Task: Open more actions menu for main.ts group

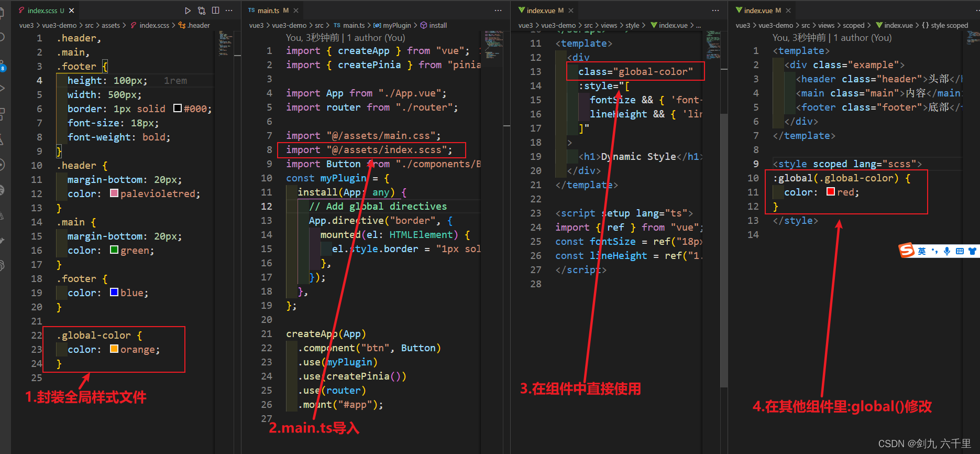Action: (x=498, y=10)
